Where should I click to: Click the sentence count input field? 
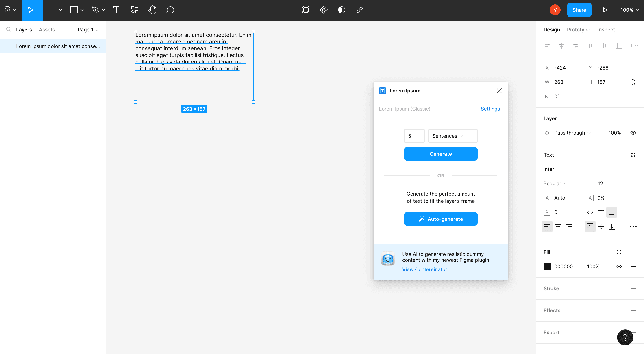coord(414,136)
